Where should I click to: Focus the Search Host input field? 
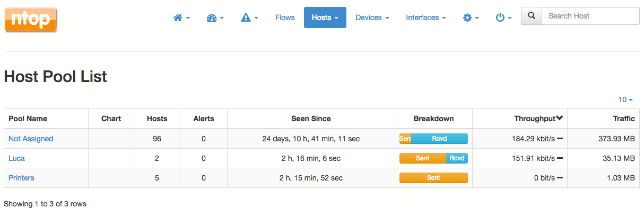click(x=590, y=16)
